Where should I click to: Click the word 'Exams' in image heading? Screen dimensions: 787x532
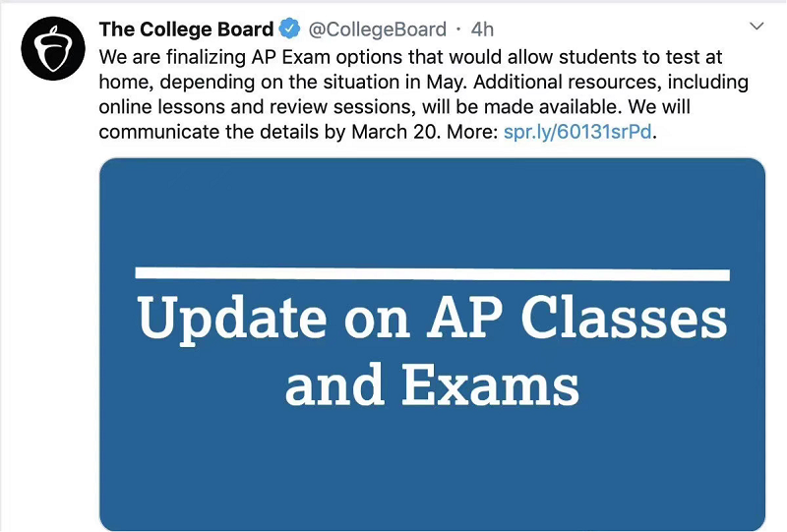click(490, 384)
